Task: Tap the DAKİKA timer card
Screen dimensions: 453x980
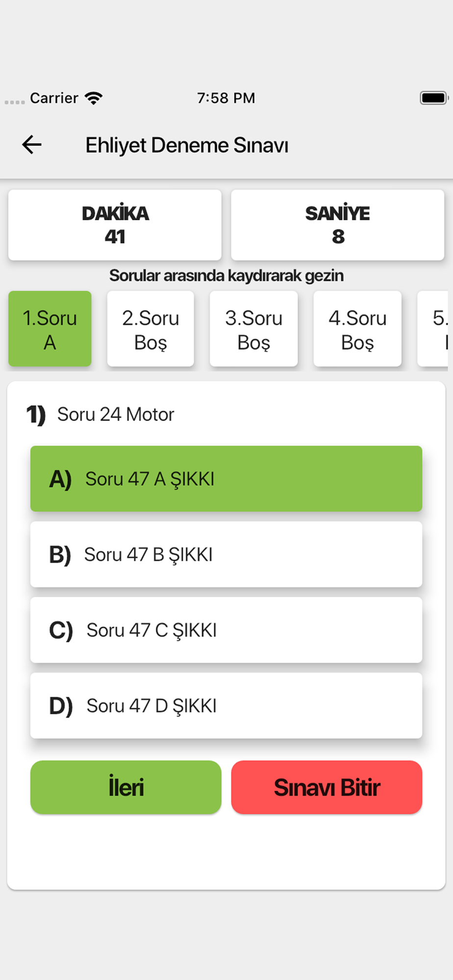Action: (x=115, y=225)
